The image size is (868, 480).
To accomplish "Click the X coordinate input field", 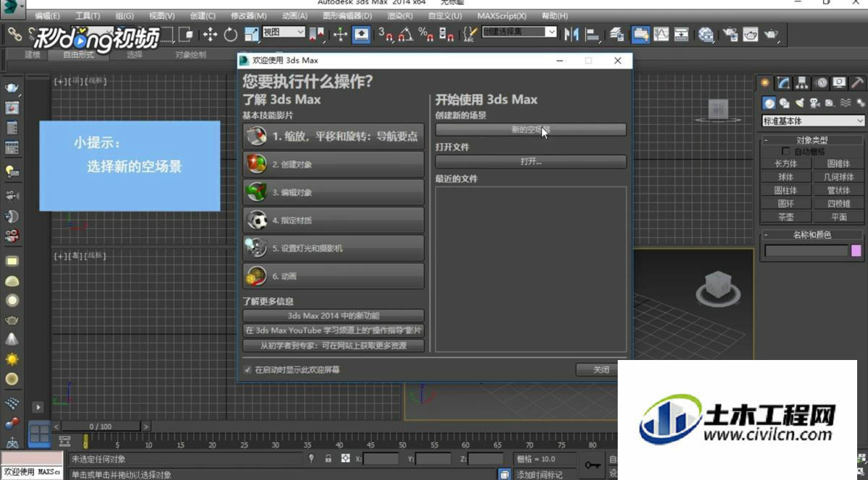I will point(380,459).
